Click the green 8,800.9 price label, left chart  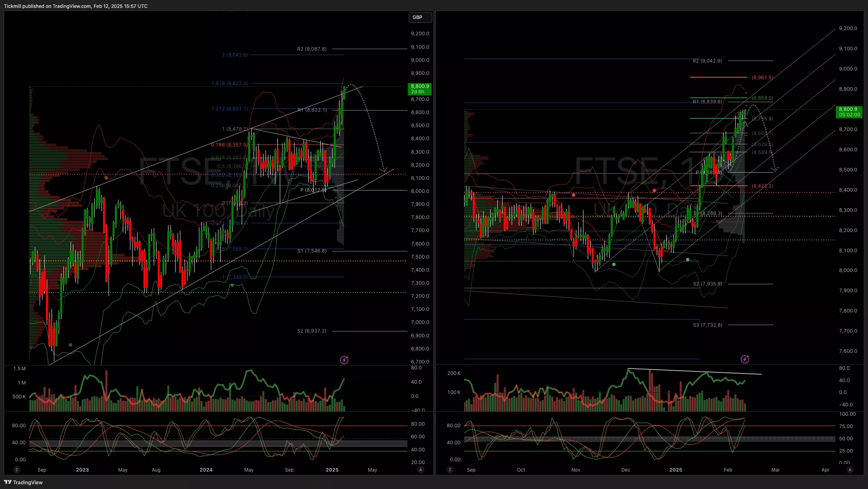pos(419,89)
